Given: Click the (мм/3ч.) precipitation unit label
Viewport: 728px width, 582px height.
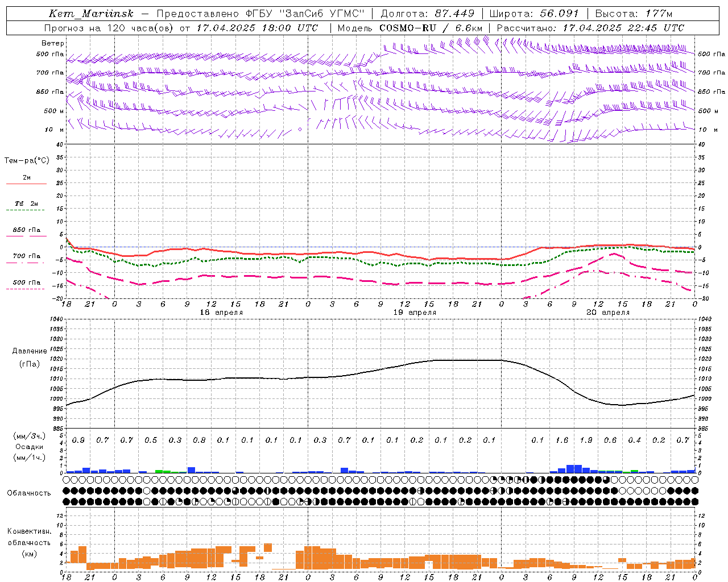Looking at the screenshot, I should click(x=30, y=436).
